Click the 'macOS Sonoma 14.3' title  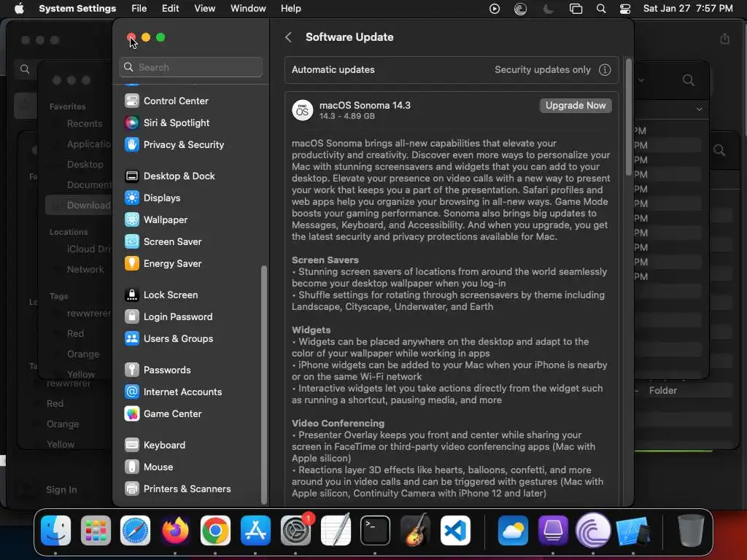pos(365,105)
